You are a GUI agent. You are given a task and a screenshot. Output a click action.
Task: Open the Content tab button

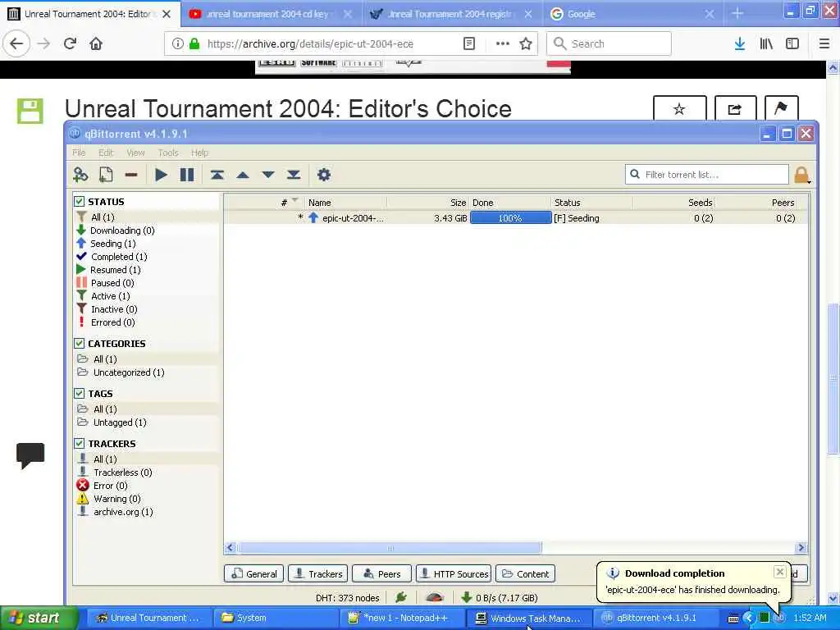coord(526,573)
